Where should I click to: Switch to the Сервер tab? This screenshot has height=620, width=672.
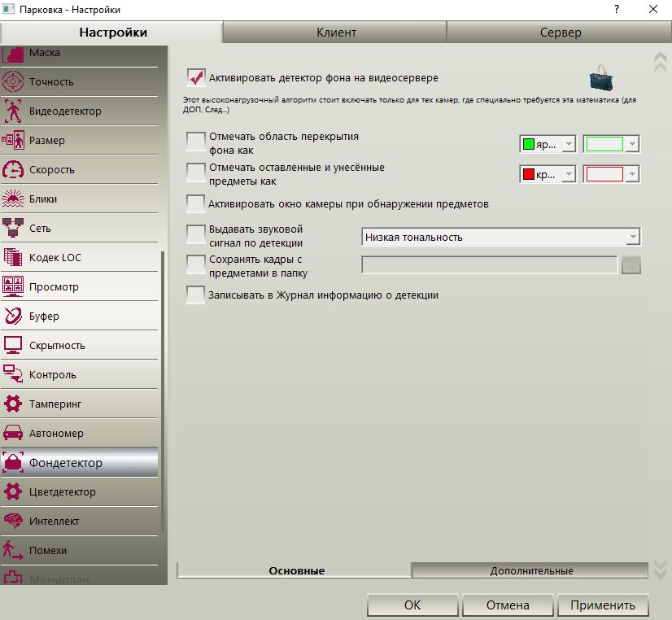(x=560, y=32)
